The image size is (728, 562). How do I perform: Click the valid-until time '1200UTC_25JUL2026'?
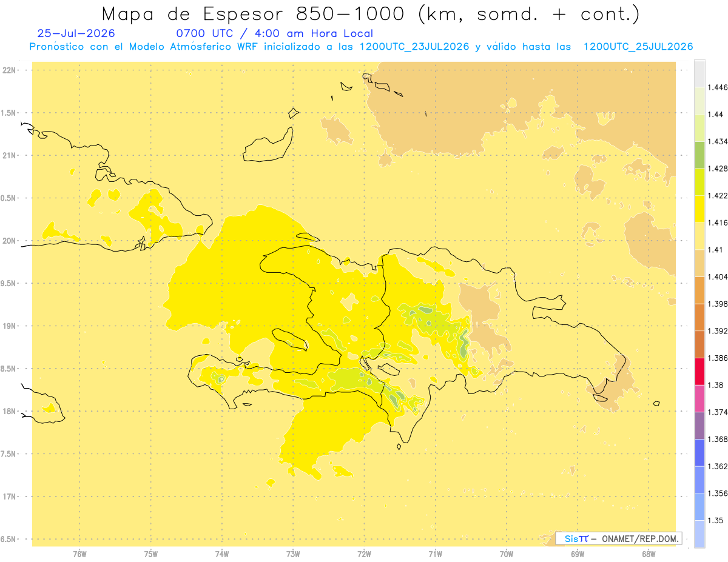click(638, 47)
